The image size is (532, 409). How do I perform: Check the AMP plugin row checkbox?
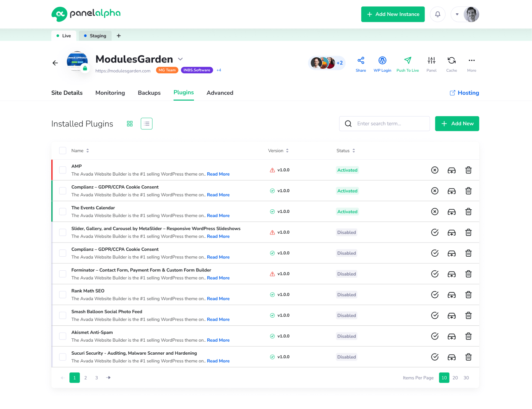coord(62,170)
